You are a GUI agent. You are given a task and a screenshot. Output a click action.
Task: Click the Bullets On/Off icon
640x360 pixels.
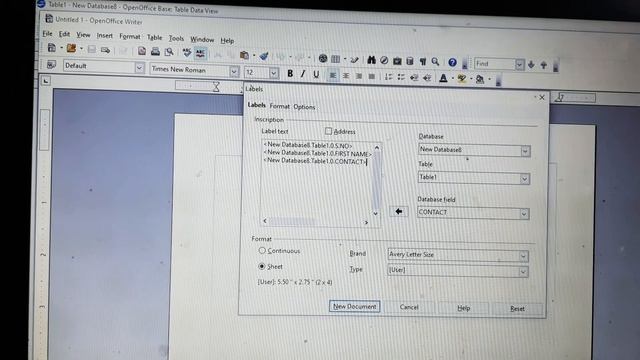pyautogui.click(x=401, y=77)
